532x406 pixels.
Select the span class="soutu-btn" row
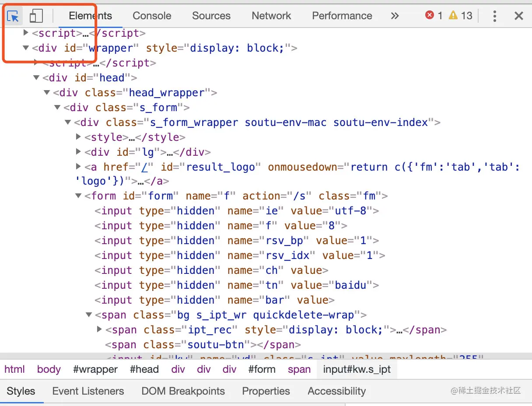pyautogui.click(x=203, y=345)
